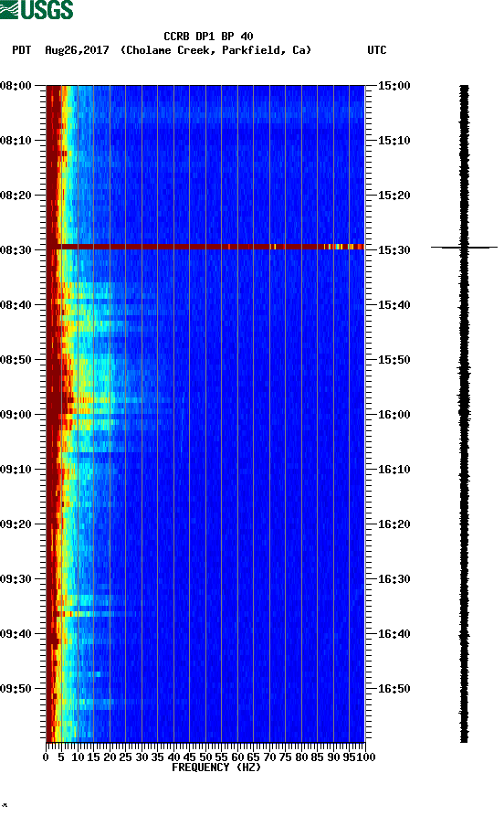Click the 16:50 UTC time label
This screenshot has width=504, height=815.
coord(394,689)
